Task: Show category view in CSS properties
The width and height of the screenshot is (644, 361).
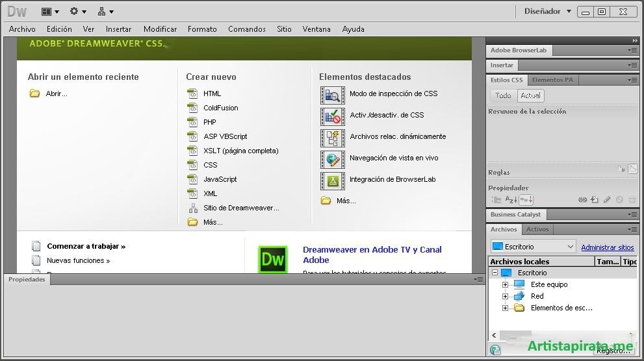Action: [x=496, y=200]
